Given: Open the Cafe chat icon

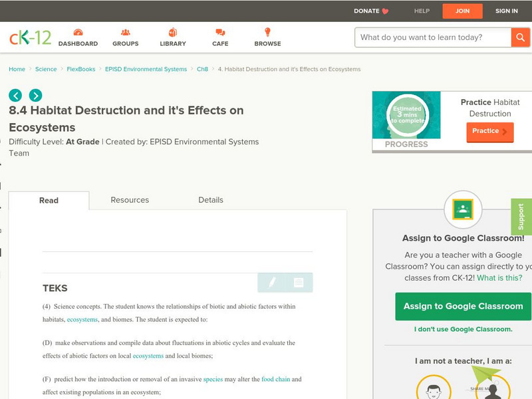Looking at the screenshot, I should (x=220, y=33).
